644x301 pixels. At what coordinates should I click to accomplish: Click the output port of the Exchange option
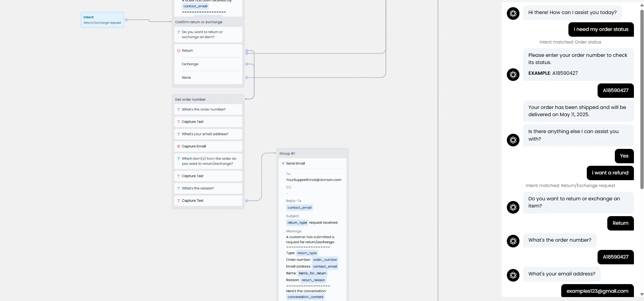click(x=247, y=64)
